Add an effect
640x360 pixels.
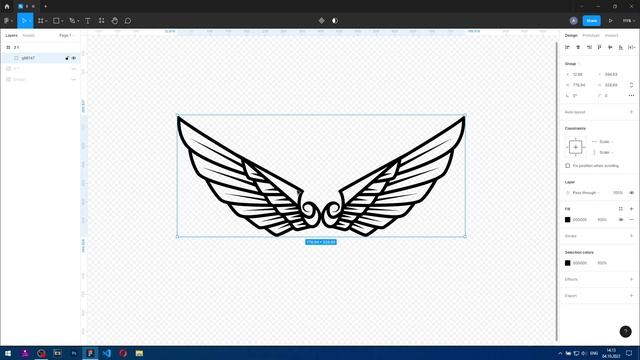[631, 279]
